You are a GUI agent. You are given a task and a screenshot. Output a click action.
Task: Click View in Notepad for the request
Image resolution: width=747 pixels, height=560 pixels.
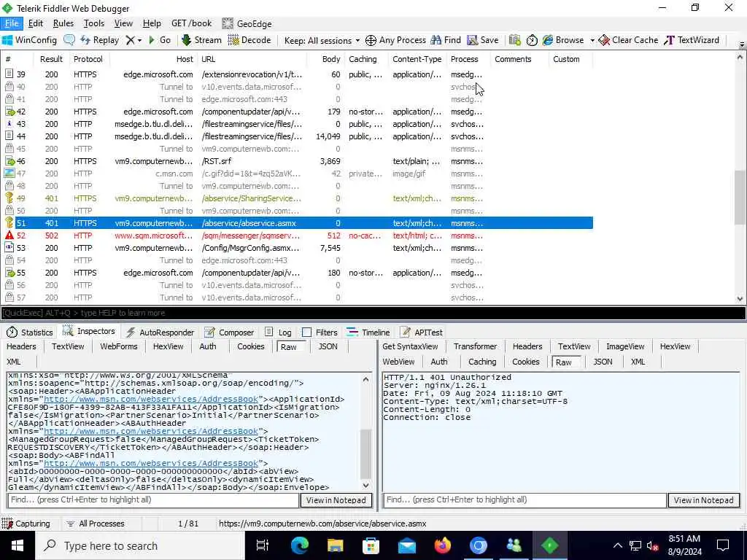[336, 500]
